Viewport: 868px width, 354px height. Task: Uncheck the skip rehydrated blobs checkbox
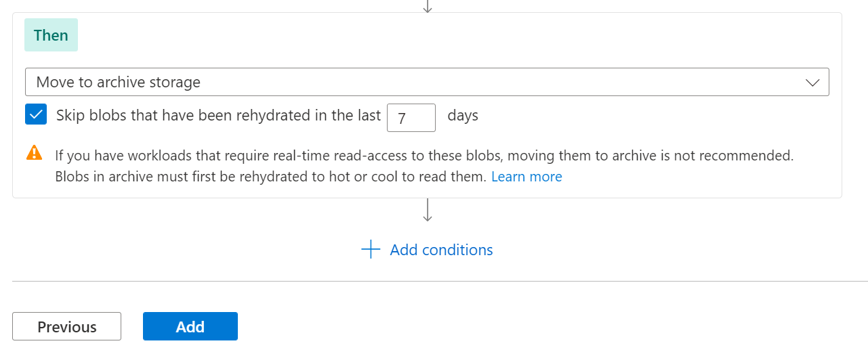(36, 115)
